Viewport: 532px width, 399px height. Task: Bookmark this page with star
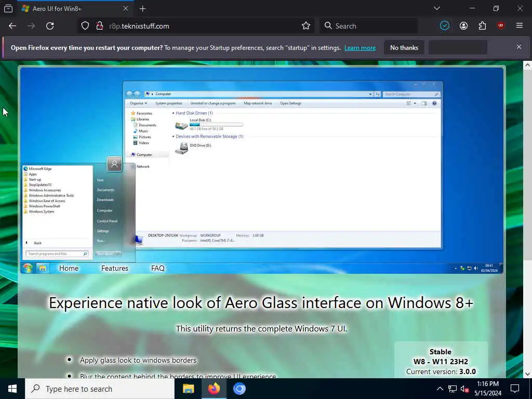(305, 26)
